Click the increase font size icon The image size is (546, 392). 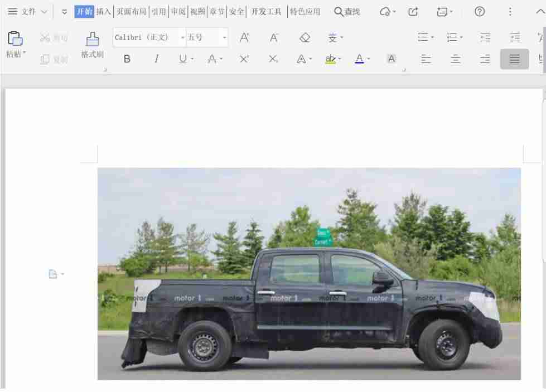tap(244, 37)
